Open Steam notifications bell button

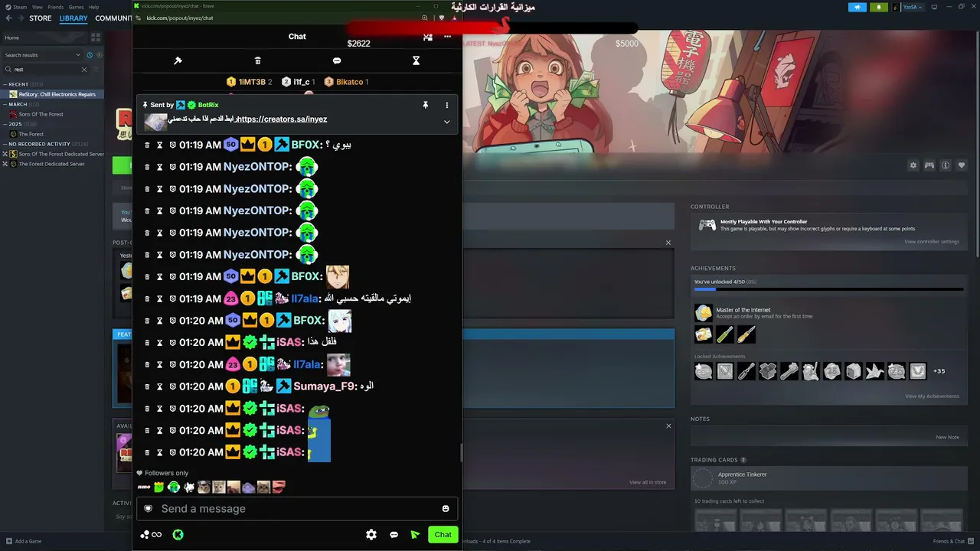879,7
